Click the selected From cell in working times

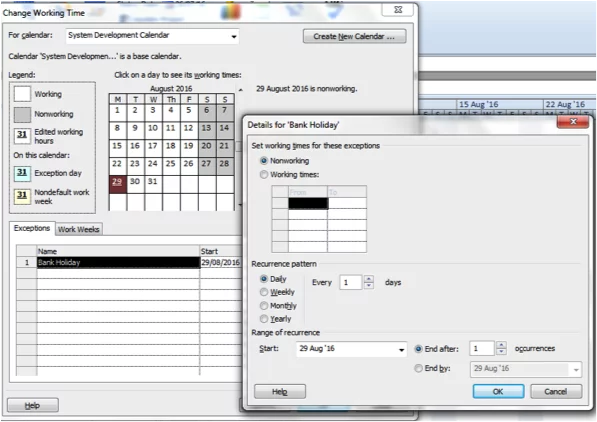pyautogui.click(x=308, y=203)
